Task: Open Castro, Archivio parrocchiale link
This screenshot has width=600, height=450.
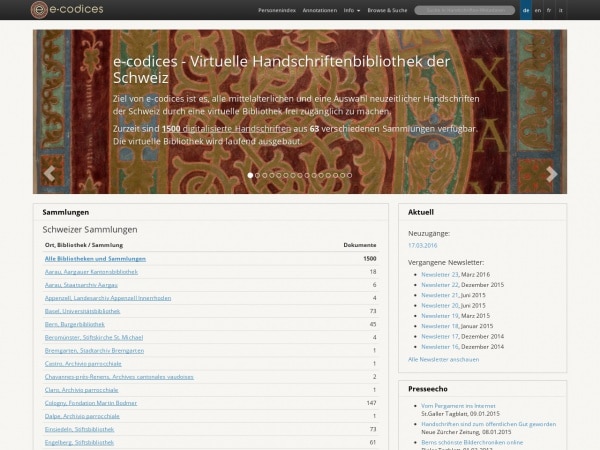Action: [x=83, y=364]
